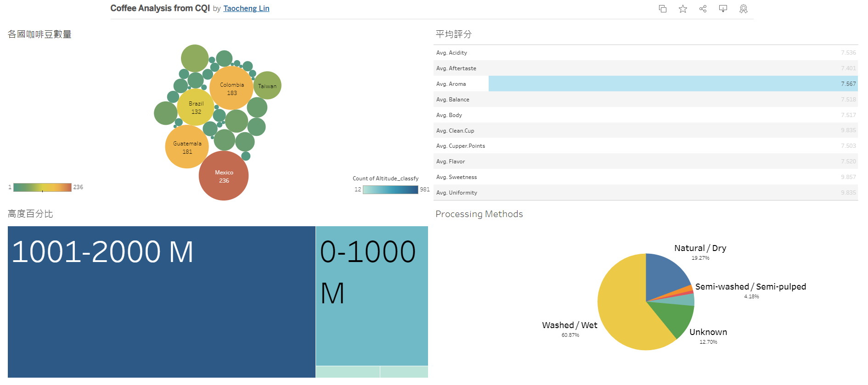868x385 pixels.
Task: Click the Processing Methods chart title
Action: pyautogui.click(x=479, y=214)
